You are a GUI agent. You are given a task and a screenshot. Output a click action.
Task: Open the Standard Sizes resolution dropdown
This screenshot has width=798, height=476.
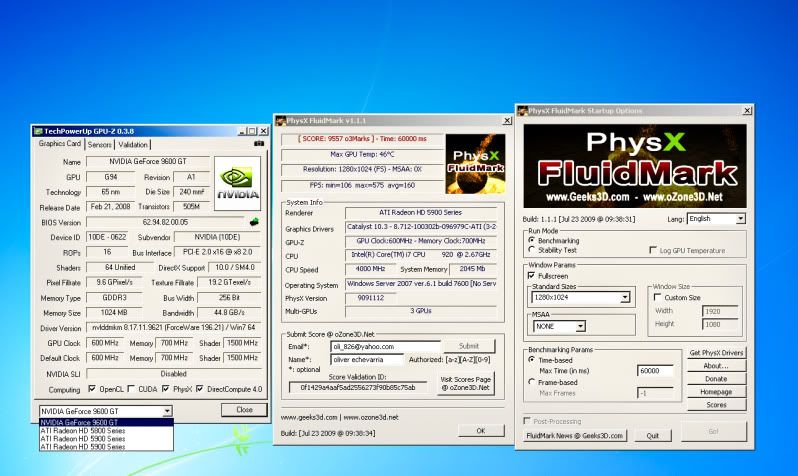tap(625, 298)
